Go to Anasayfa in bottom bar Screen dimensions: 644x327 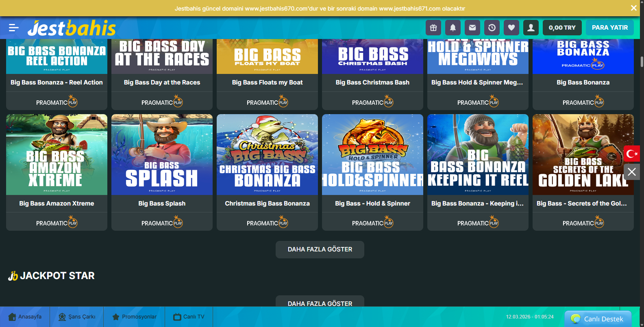(x=25, y=317)
